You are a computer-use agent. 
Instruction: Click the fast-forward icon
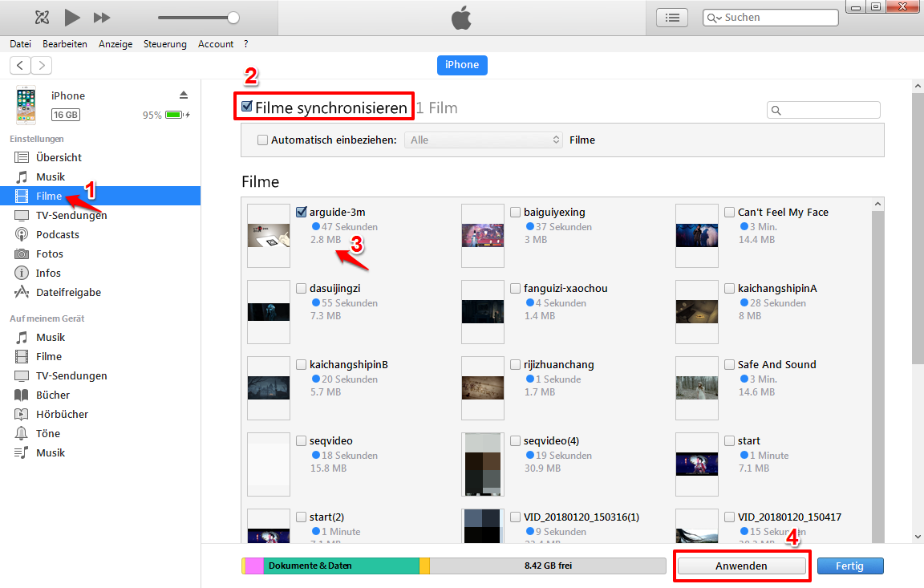click(102, 18)
